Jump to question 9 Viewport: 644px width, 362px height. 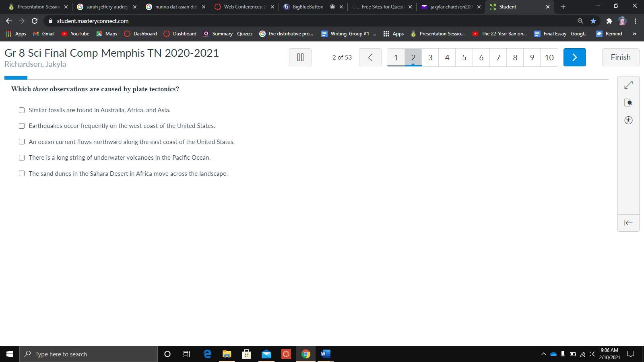pyautogui.click(x=532, y=57)
